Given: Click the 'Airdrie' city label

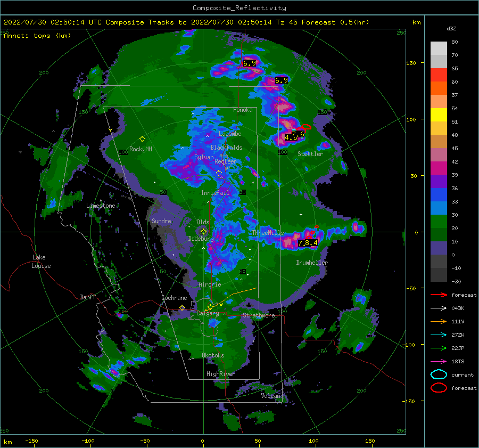Looking at the screenshot, I should [x=210, y=284].
